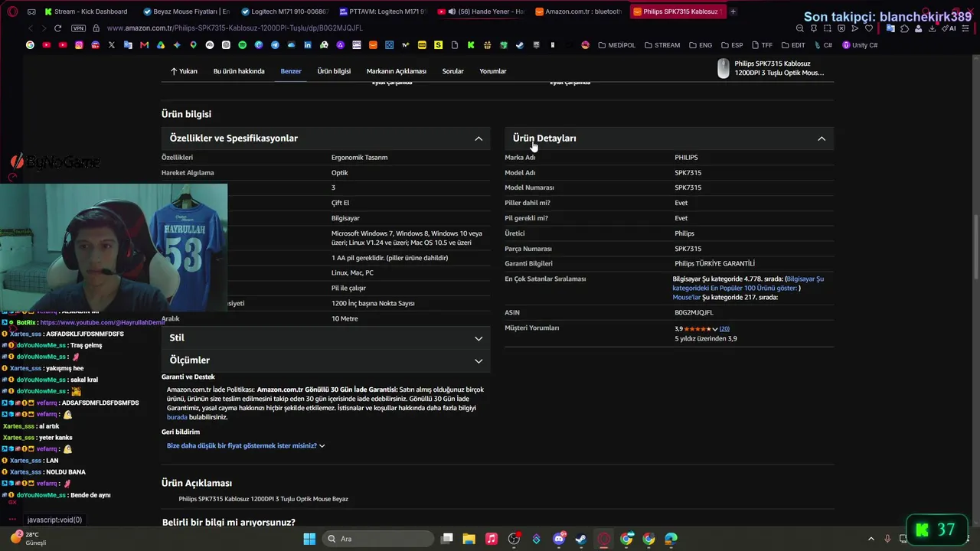Switch to the Logitech M171 910-00686 tab
The height and width of the screenshot is (551, 980).
point(284,11)
